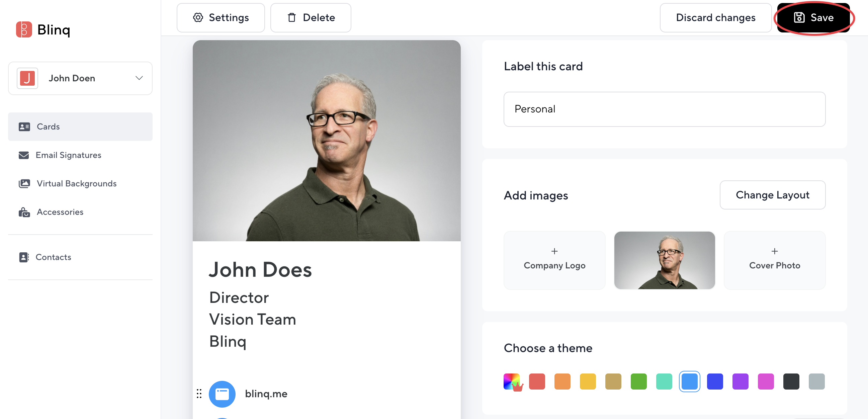Click the Contacts book icon
The width and height of the screenshot is (868, 419).
pyautogui.click(x=24, y=257)
